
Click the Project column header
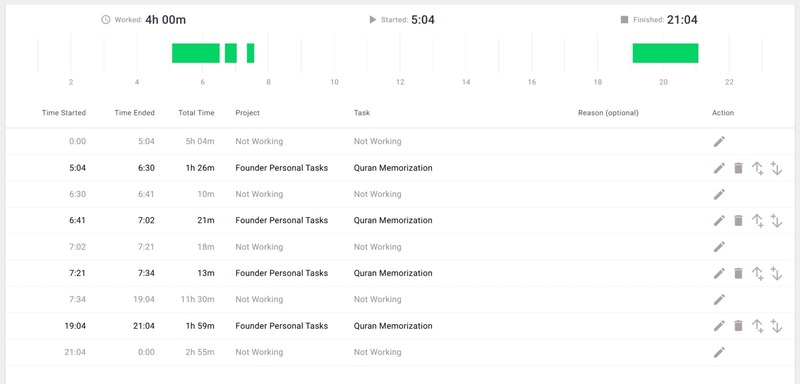coord(247,113)
